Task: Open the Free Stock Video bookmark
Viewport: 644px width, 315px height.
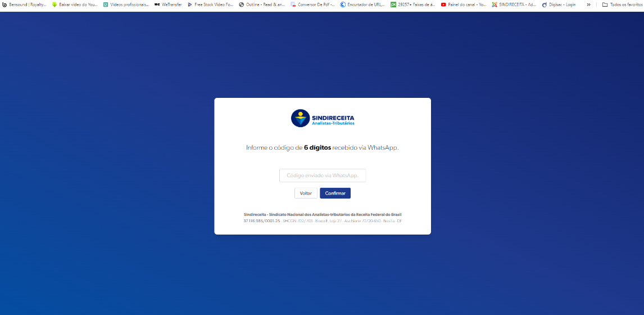Action: pos(210,4)
